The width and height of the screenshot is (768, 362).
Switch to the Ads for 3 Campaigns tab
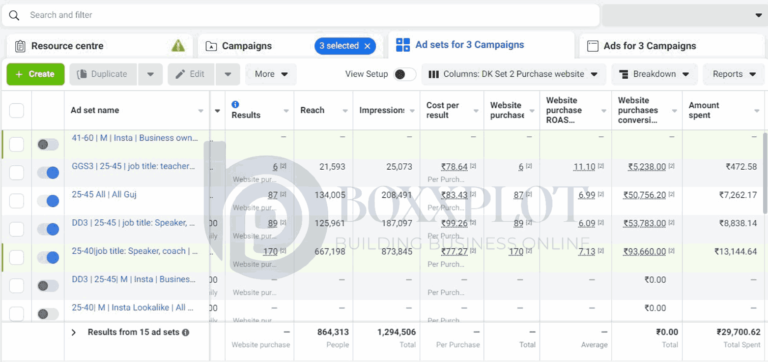tap(673, 46)
